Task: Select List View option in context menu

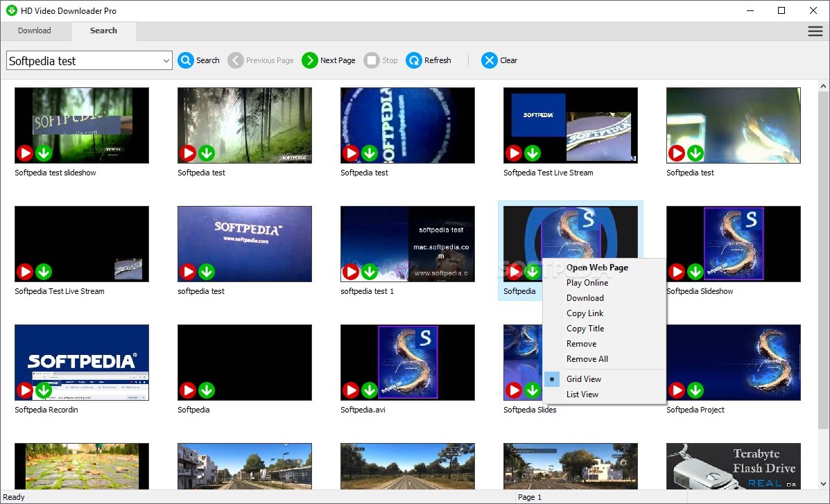Action: 582,394
